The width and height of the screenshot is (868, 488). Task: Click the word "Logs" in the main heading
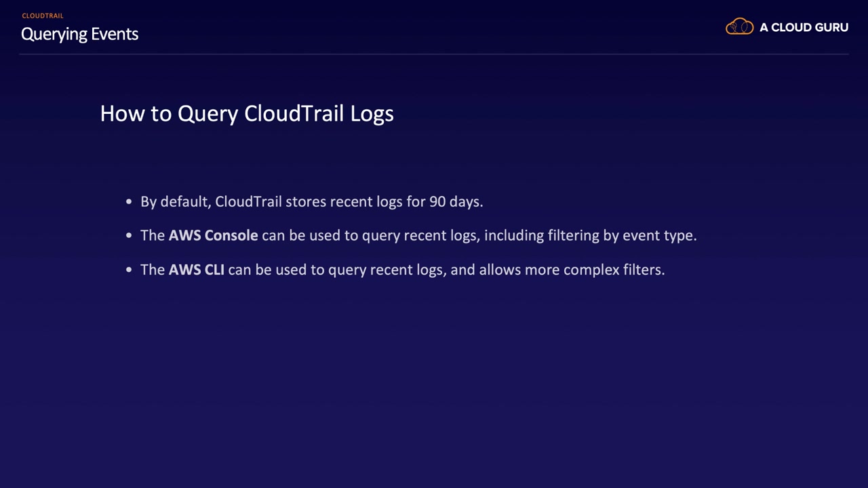point(372,114)
